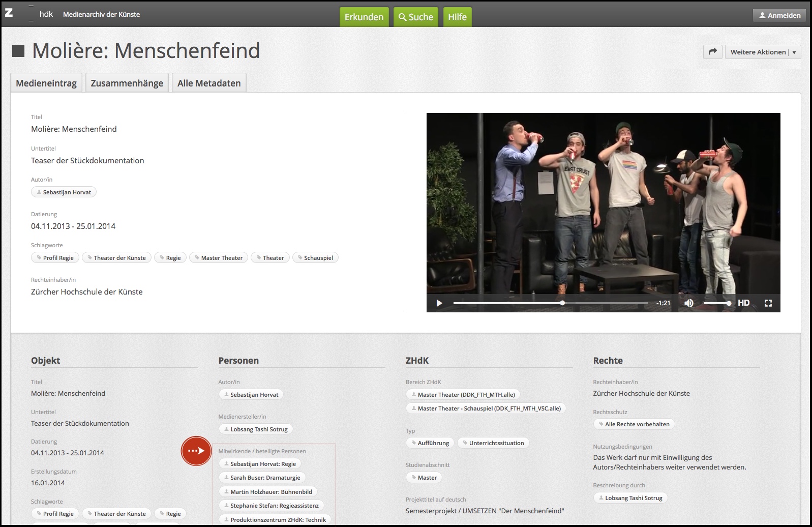Switch to the Alle Metadaten tab

coord(209,83)
